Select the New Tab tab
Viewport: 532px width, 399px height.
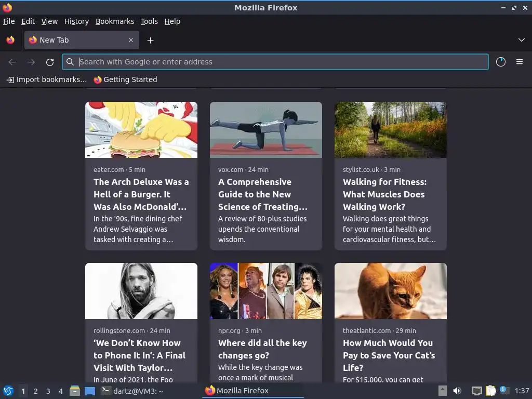click(82, 40)
